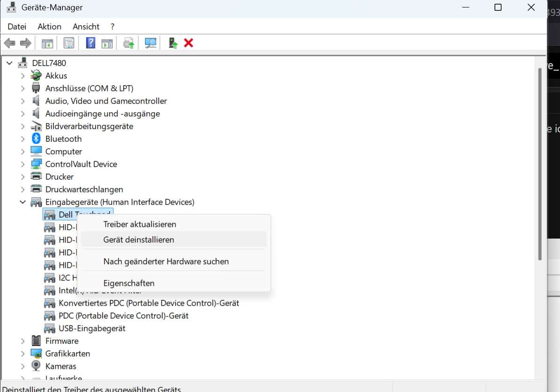The width and height of the screenshot is (560, 392).
Task: Open the Properties toolbar icon
Action: (69, 43)
